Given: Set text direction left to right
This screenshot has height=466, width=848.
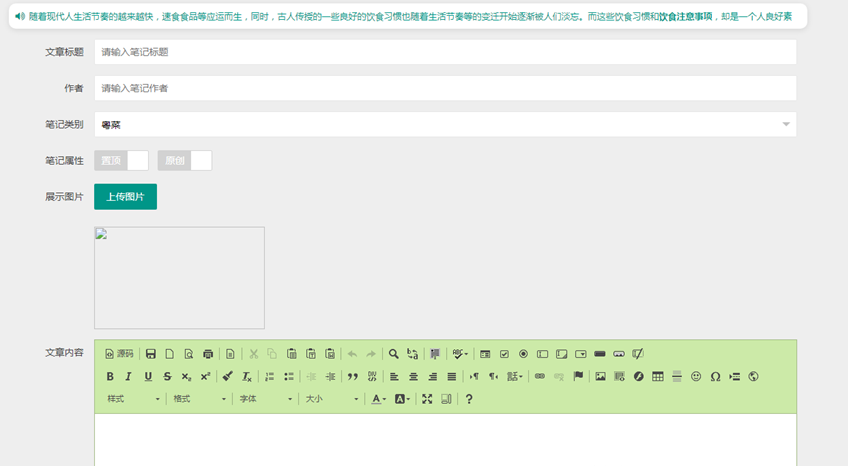Looking at the screenshot, I should [x=474, y=377].
